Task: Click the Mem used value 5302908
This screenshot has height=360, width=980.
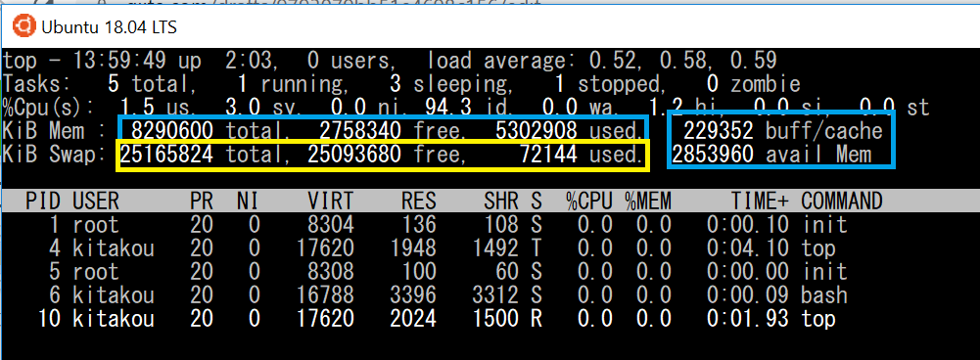Action: tap(537, 131)
